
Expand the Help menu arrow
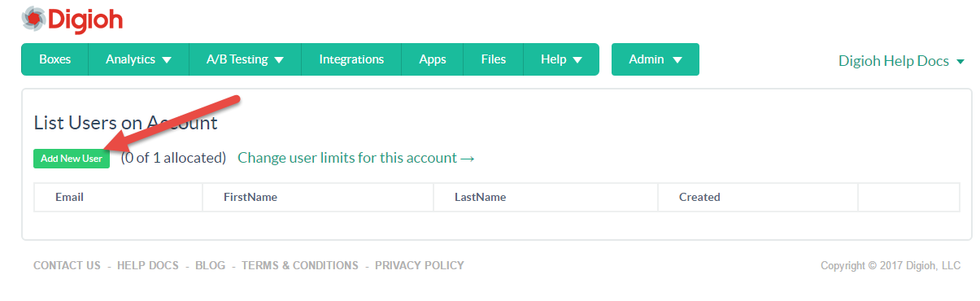577,60
